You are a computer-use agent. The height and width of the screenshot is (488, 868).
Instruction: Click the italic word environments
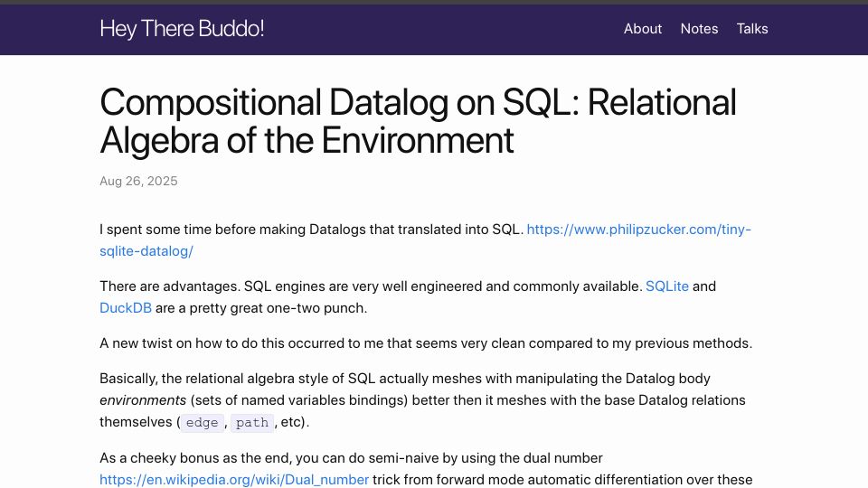click(x=143, y=400)
